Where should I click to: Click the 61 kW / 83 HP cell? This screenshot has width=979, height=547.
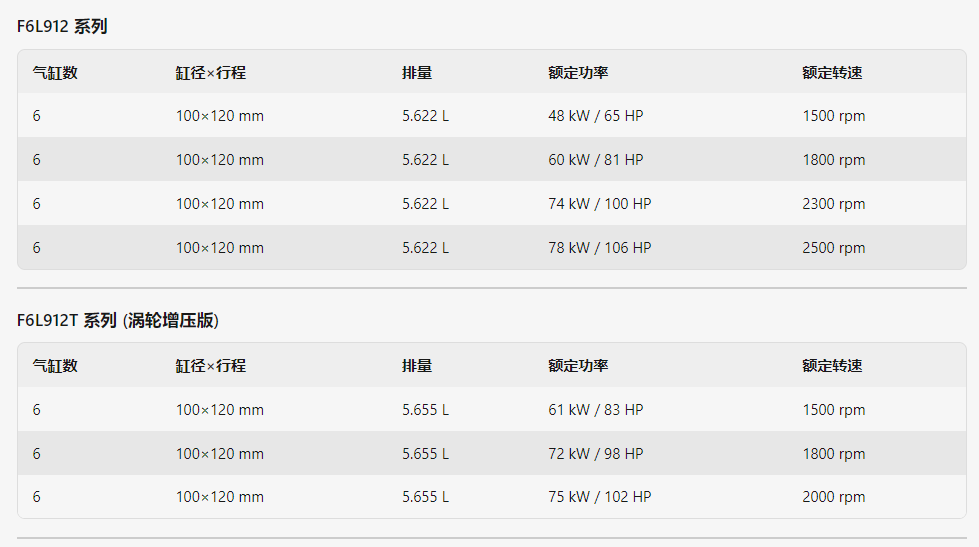(x=596, y=410)
